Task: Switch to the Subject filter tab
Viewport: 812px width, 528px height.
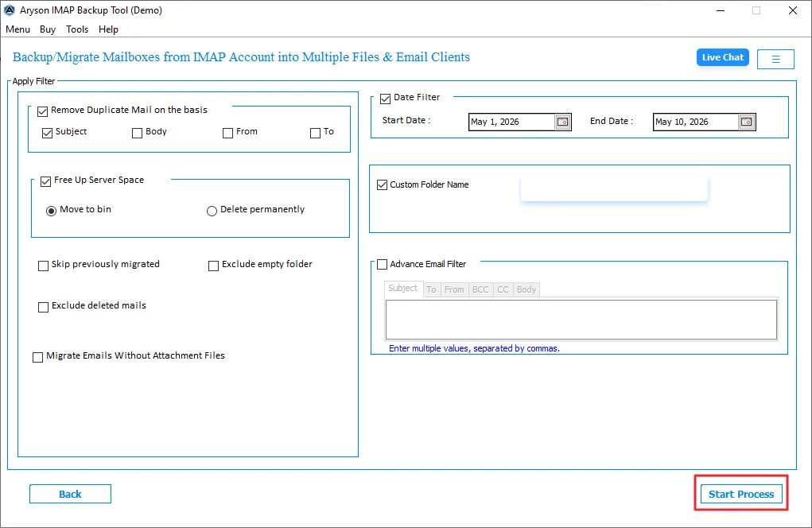Action: pos(403,289)
